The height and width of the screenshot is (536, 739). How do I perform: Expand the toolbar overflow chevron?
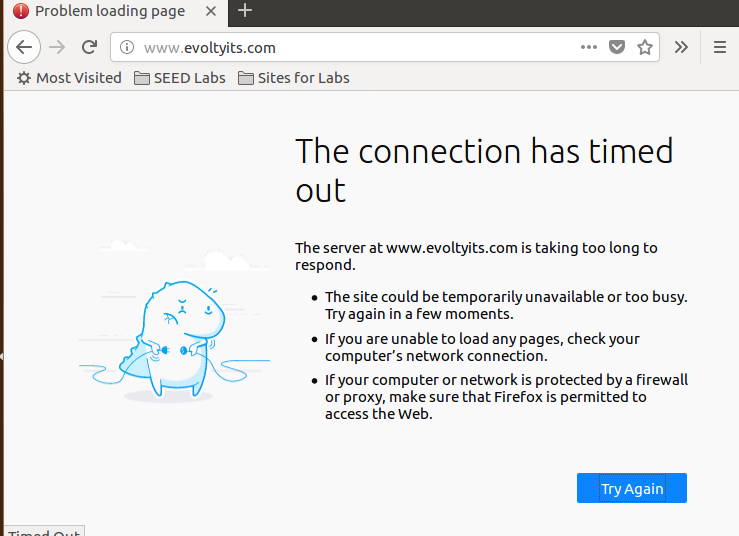coord(681,47)
